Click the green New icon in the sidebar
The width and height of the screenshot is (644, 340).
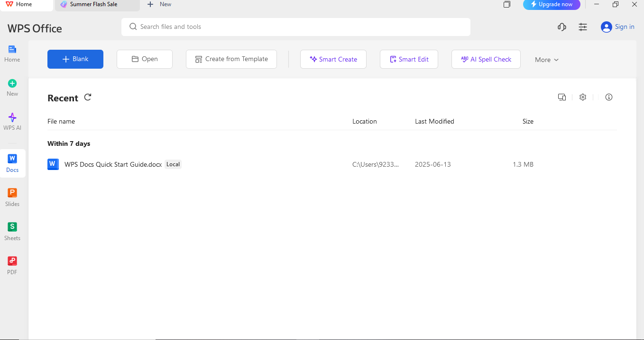click(12, 87)
